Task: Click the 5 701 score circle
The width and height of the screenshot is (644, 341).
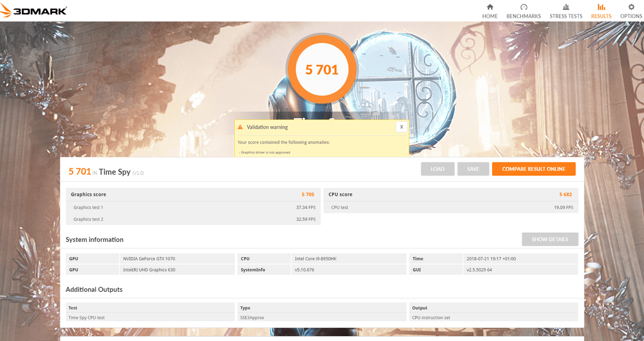Action: (322, 69)
